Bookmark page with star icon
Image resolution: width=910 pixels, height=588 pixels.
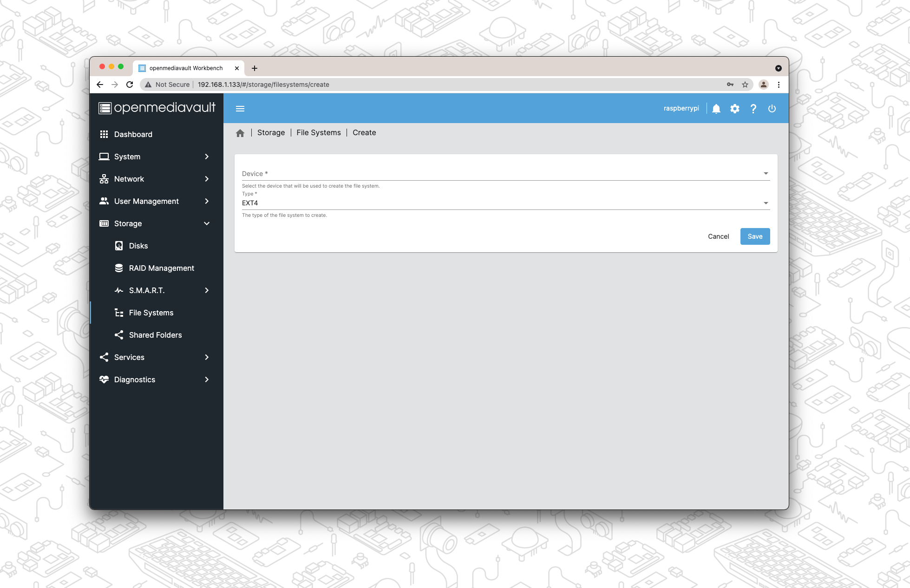745,85
